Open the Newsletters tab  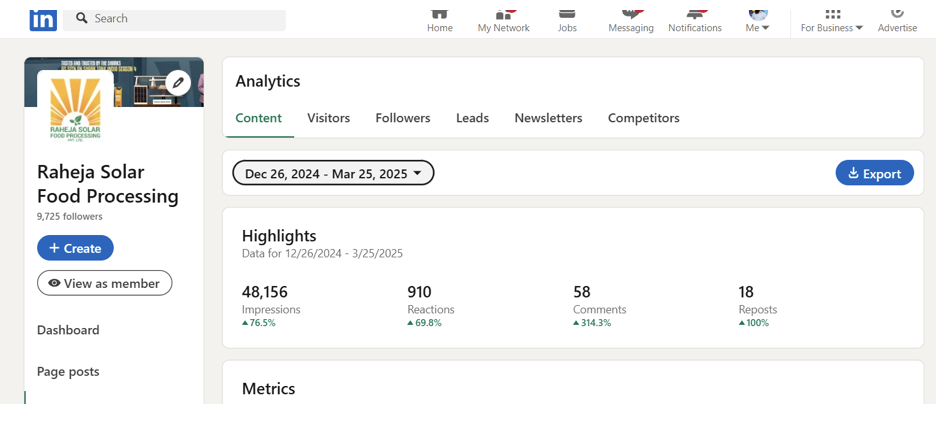pyautogui.click(x=548, y=118)
